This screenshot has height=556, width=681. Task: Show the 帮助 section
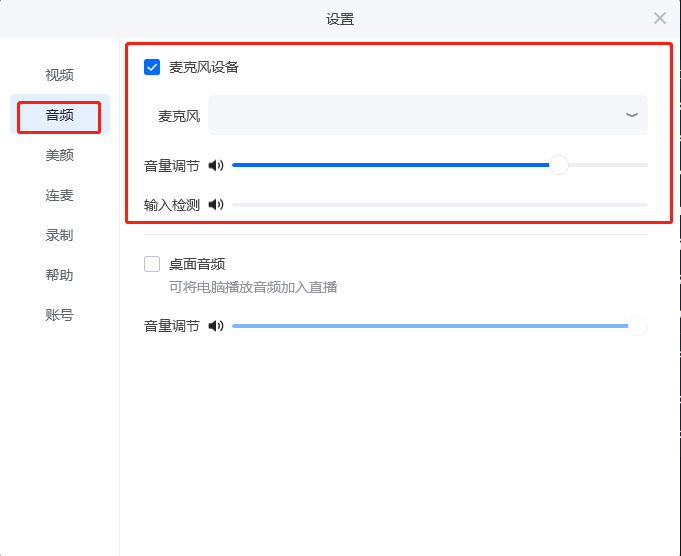(x=60, y=275)
